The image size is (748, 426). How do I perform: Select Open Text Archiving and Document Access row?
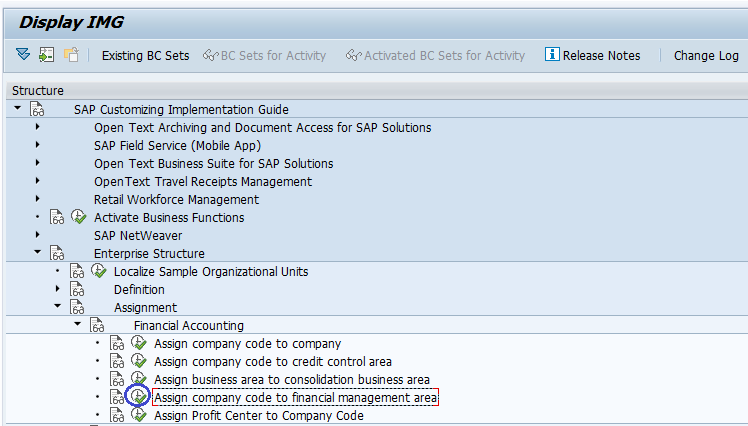[x=262, y=128]
